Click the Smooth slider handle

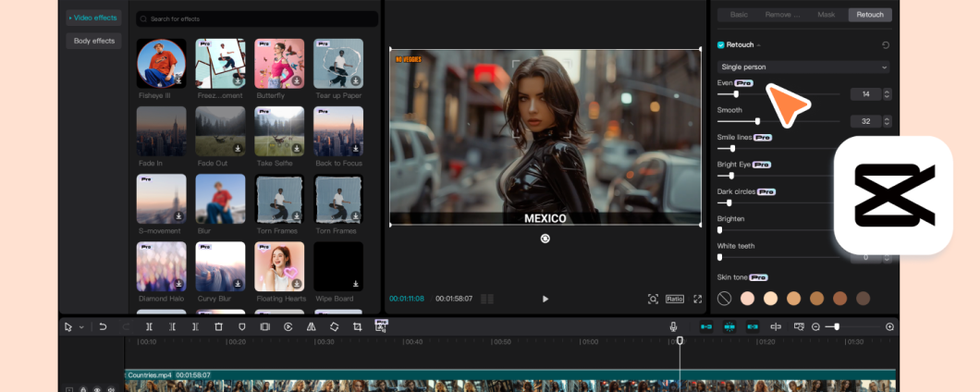(x=757, y=121)
